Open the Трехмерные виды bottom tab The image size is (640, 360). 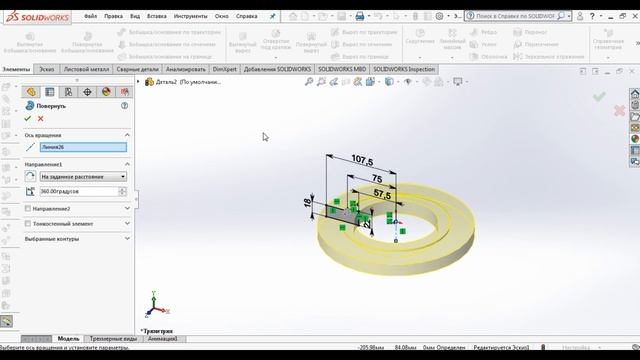click(113, 339)
